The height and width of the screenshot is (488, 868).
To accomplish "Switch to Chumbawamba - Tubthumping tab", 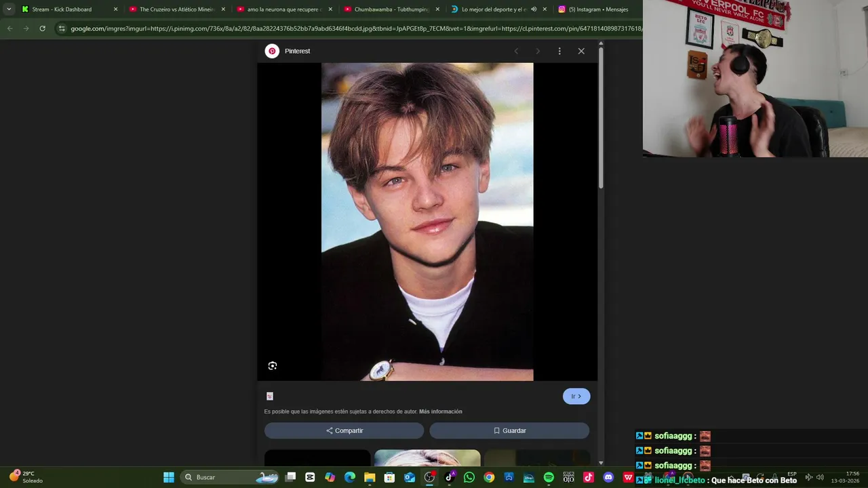I will [391, 9].
